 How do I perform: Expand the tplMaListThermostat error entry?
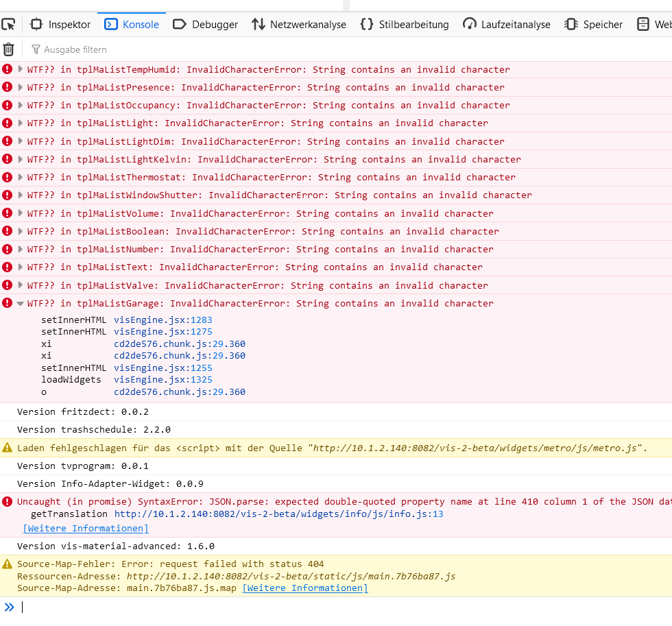21,177
